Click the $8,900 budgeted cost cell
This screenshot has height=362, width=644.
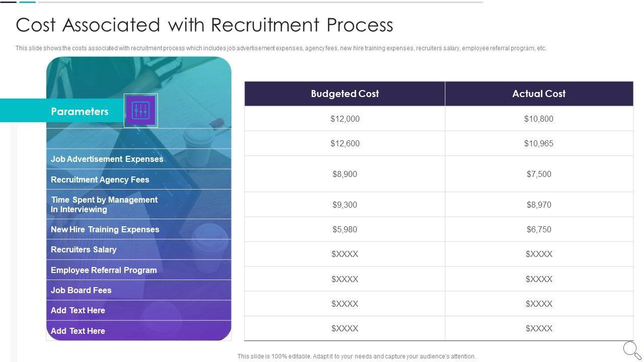tap(345, 174)
